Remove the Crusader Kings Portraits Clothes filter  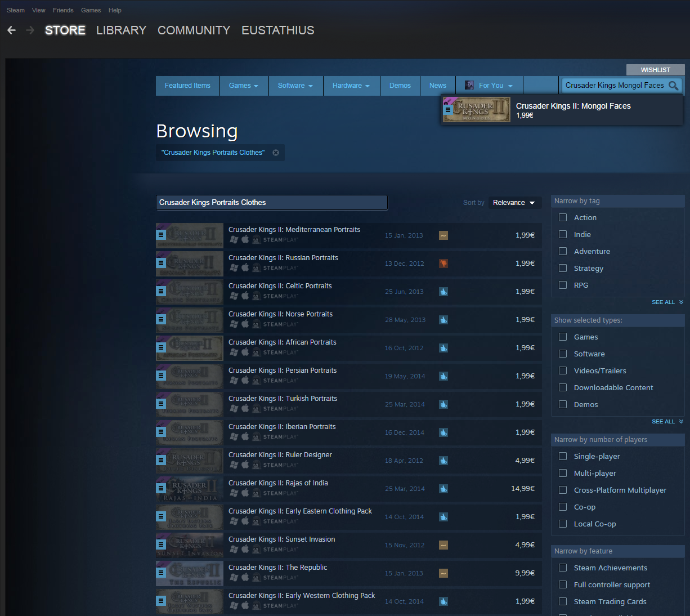[276, 153]
